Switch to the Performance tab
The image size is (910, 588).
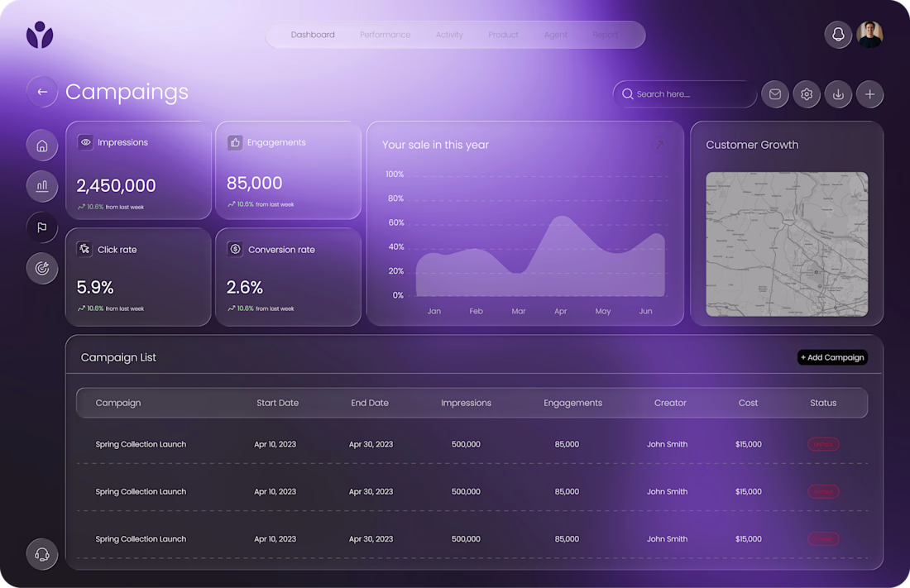[385, 35]
